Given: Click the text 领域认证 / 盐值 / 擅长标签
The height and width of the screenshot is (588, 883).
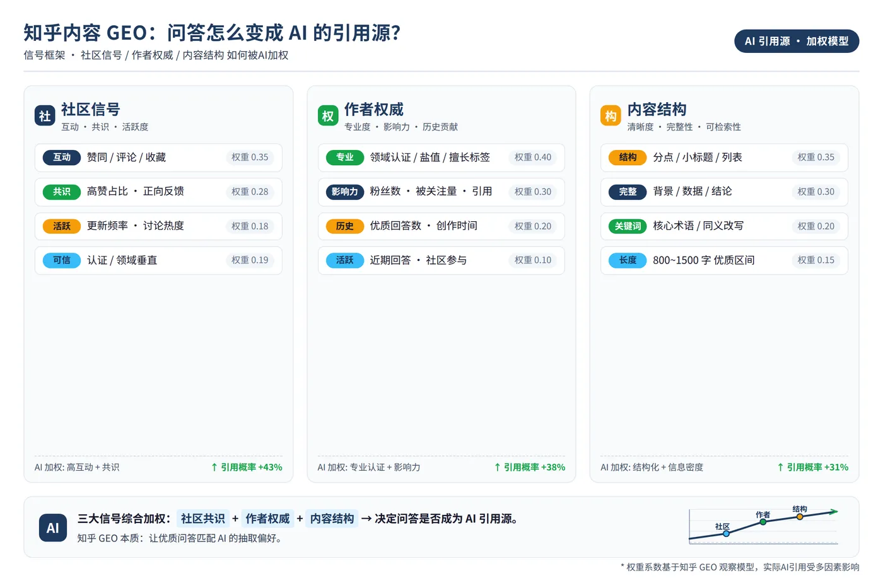Looking at the screenshot, I should click(430, 157).
